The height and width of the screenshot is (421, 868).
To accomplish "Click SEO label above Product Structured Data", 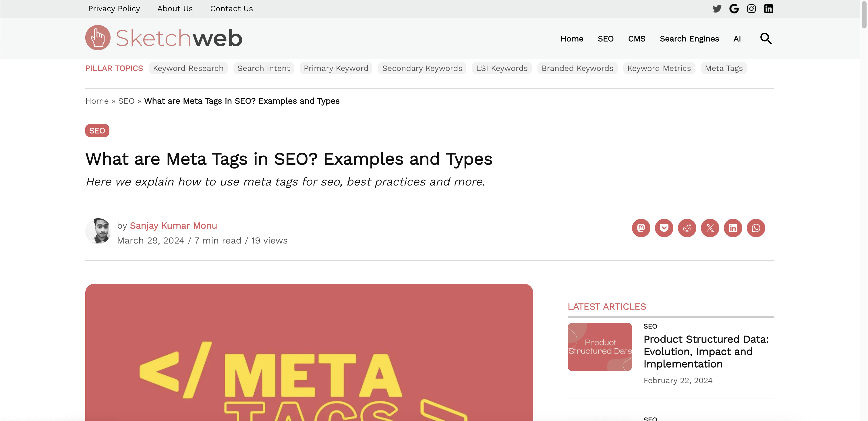I will 650,326.
